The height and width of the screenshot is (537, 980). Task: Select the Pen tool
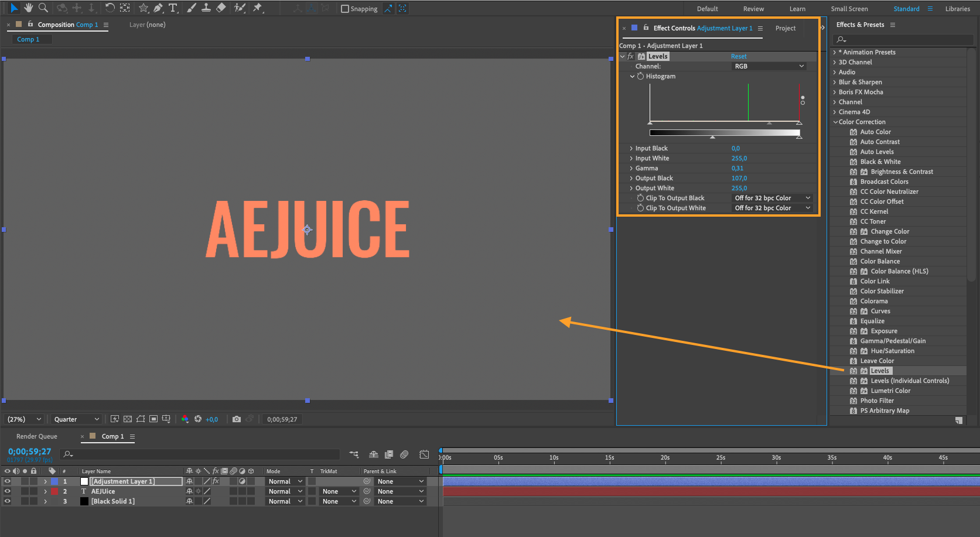point(158,8)
